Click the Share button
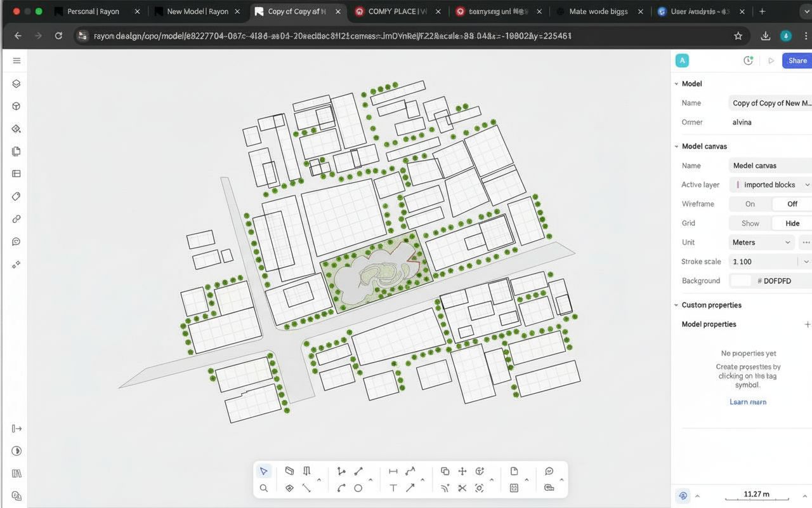This screenshot has height=508, width=812. [x=797, y=61]
